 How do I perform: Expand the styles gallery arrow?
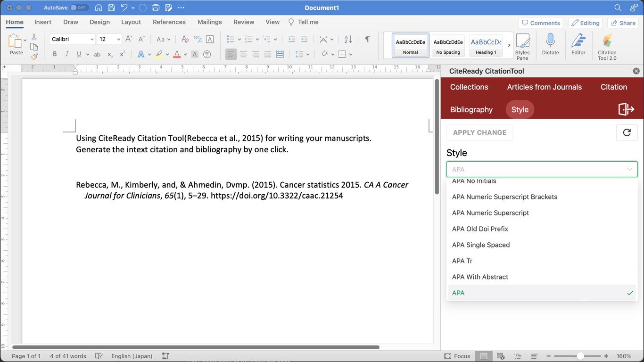[x=509, y=45]
